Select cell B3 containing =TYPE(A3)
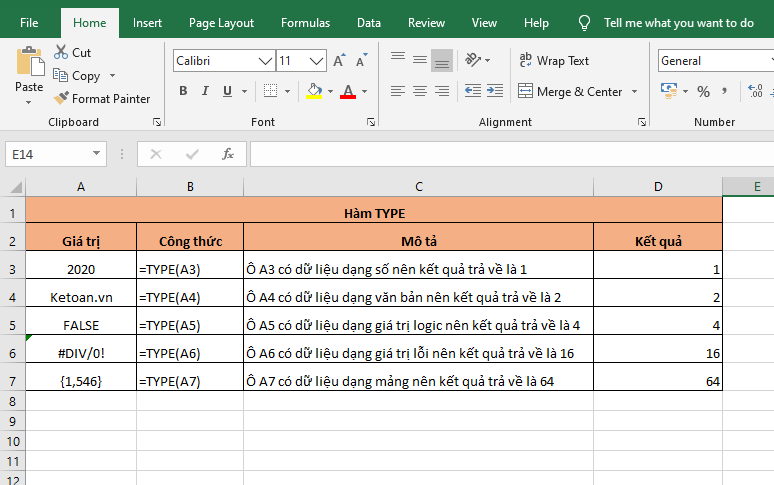 click(190, 269)
